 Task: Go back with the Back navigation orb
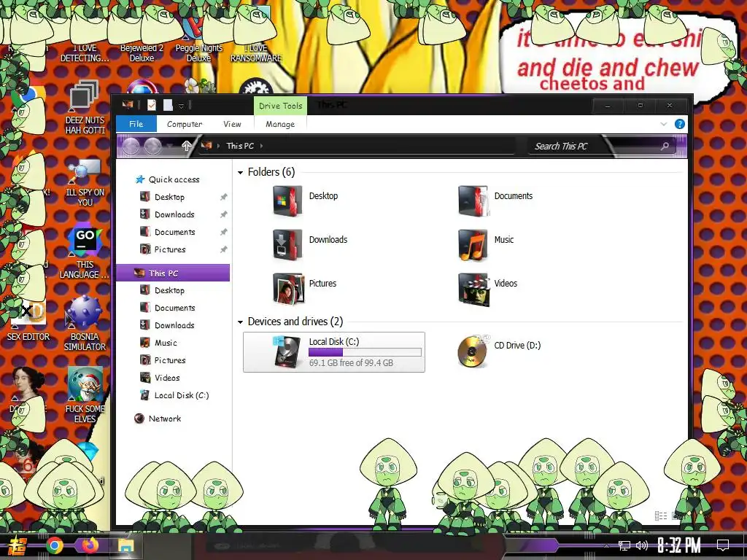click(x=131, y=146)
